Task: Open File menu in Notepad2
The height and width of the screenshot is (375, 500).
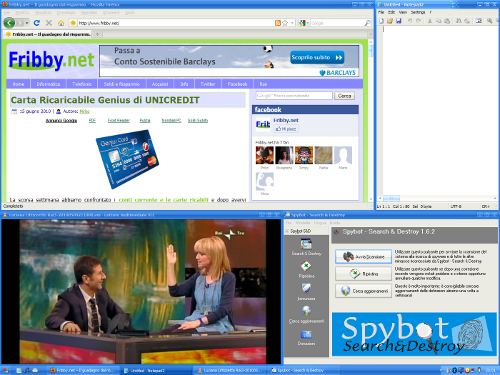Action: pos(381,12)
